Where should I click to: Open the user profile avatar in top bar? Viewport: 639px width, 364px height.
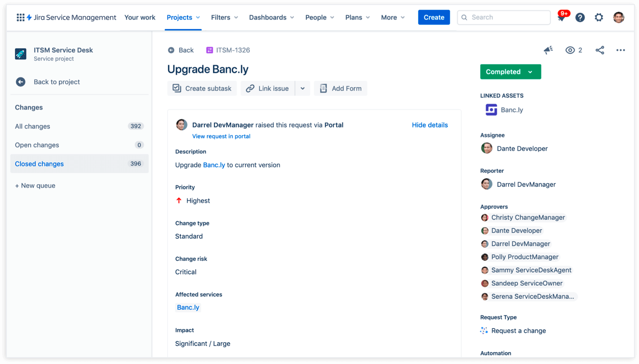[x=619, y=17]
